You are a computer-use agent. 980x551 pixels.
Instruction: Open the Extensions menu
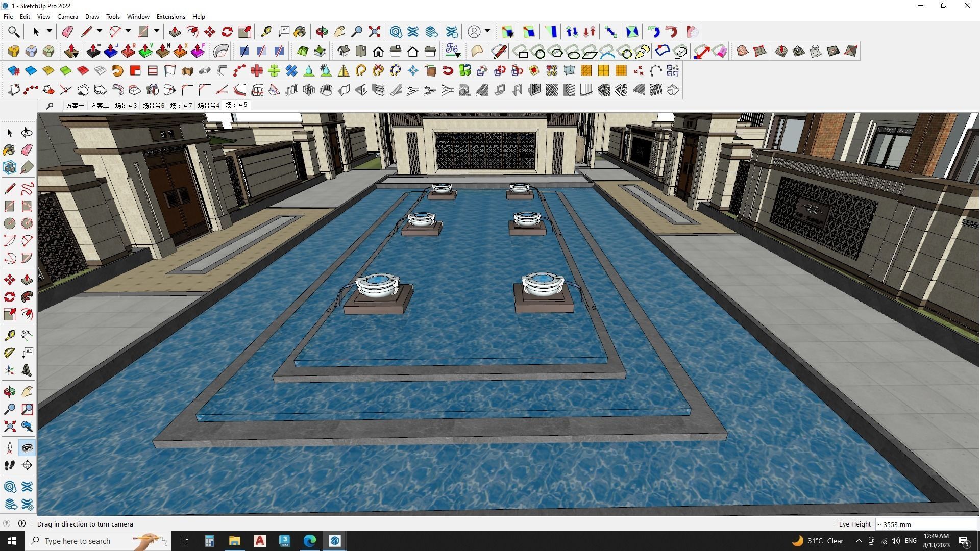pyautogui.click(x=170, y=16)
